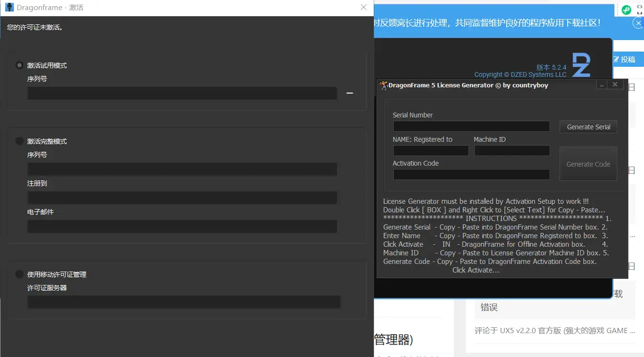Viewport: 644px width, 357px height.
Task: Close the Dragonframe 激活 dialog window
Action: pyautogui.click(x=364, y=8)
